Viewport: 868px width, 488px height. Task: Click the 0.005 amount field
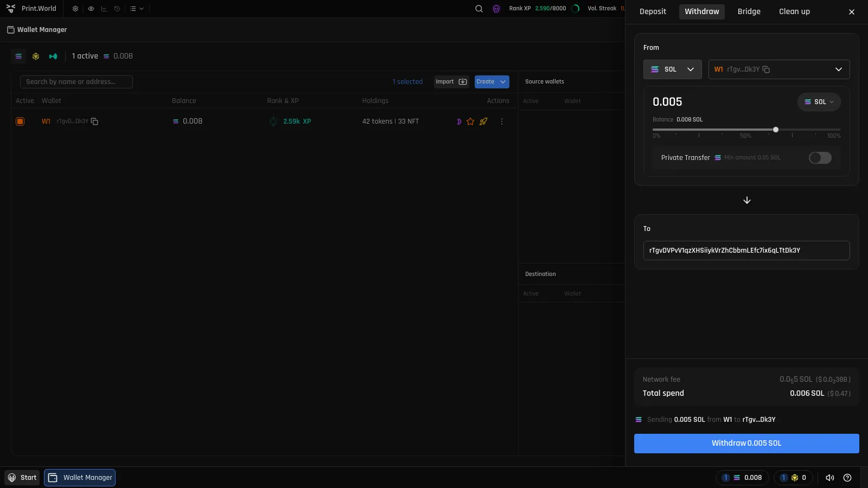pos(668,102)
